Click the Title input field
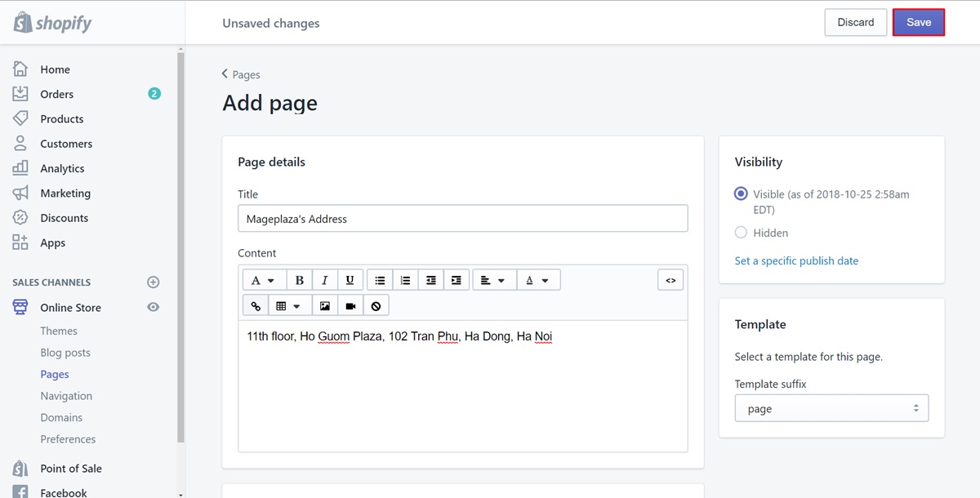The height and width of the screenshot is (498, 980). pos(463,218)
